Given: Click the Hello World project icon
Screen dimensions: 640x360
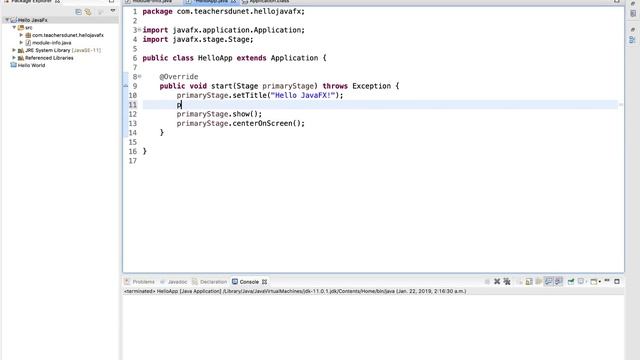Looking at the screenshot, I should click(13, 65).
